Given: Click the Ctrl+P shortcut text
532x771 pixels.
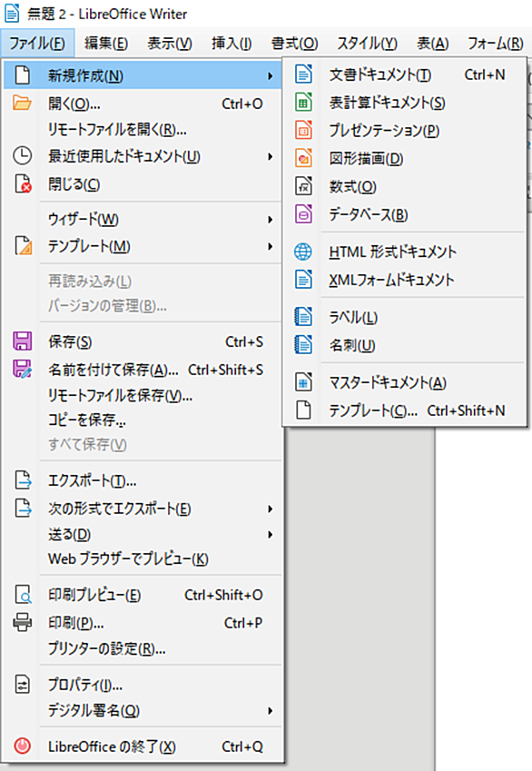Looking at the screenshot, I should [243, 623].
